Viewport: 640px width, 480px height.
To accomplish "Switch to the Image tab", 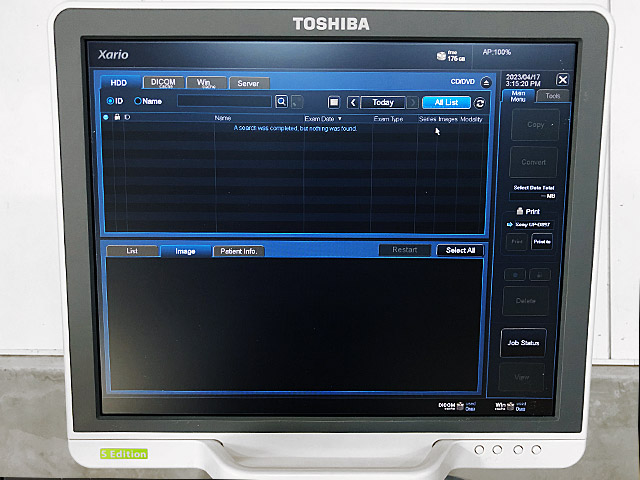I will (185, 251).
